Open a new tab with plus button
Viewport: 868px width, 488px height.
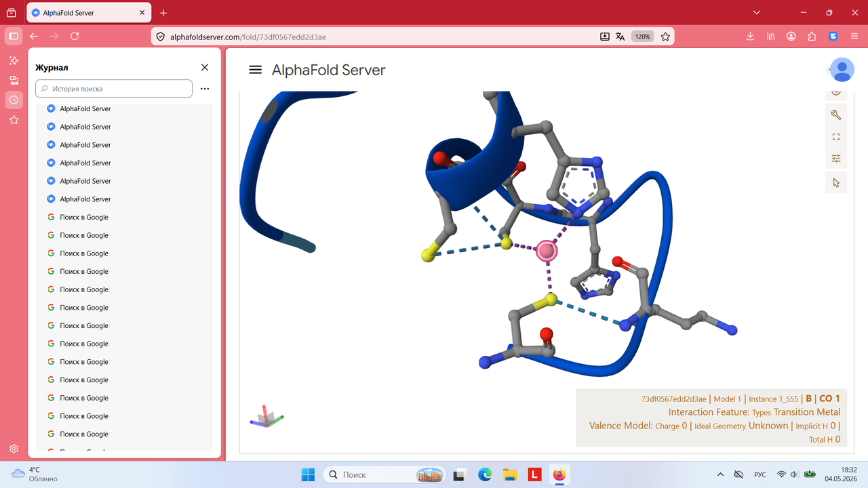(163, 13)
